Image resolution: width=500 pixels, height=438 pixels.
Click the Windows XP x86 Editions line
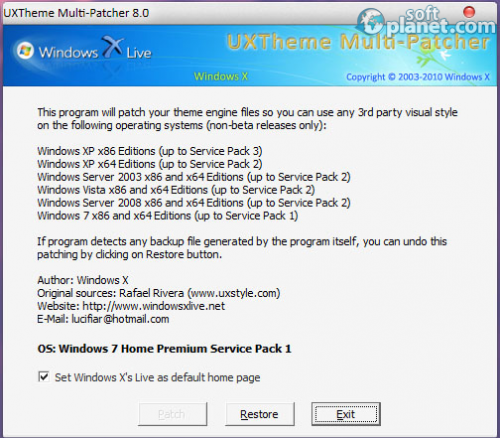click(x=150, y=151)
